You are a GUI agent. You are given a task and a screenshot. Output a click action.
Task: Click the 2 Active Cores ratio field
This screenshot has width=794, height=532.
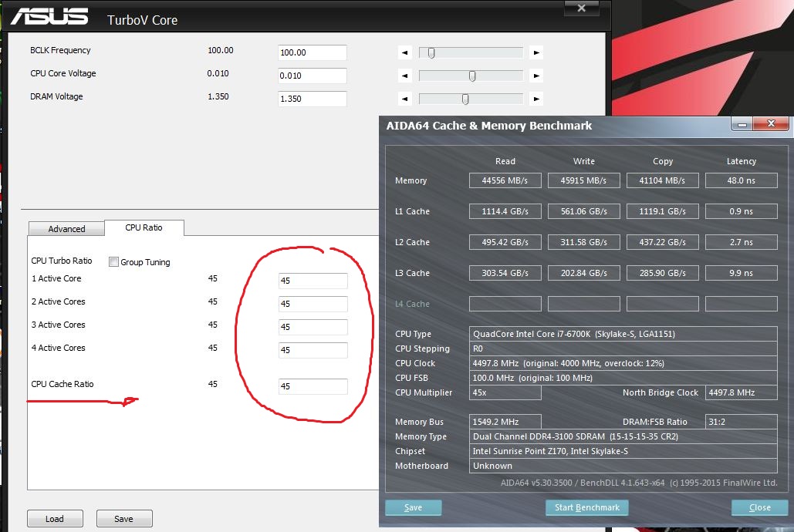coord(313,304)
